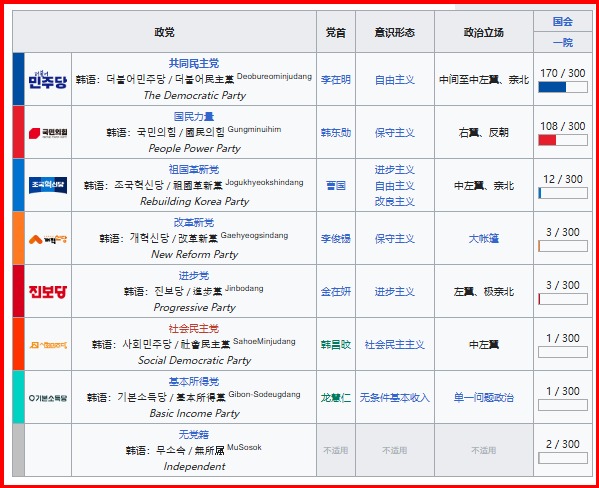The image size is (599, 488).
Task: Open 无条件基本收入 ideology link
Action: pos(395,398)
